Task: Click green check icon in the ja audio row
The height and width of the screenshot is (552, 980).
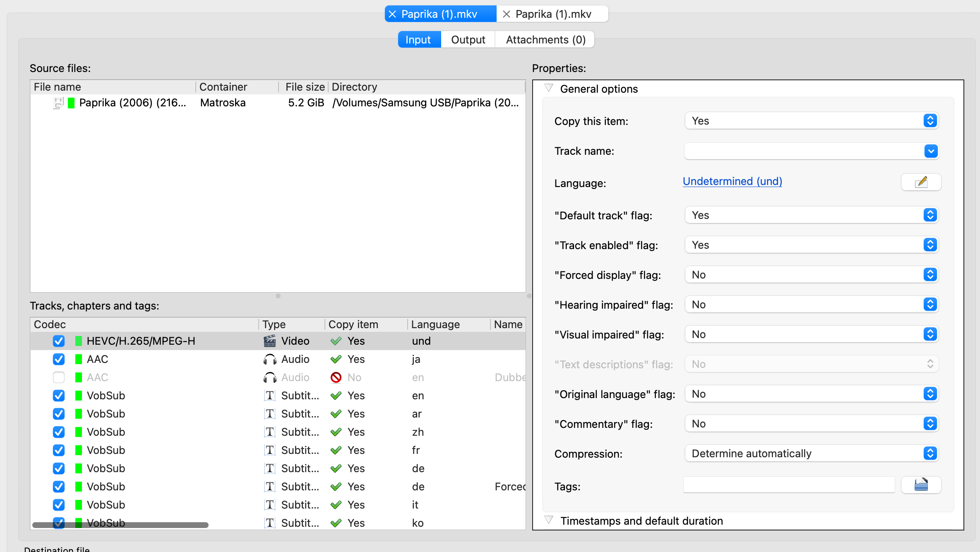Action: (x=336, y=359)
